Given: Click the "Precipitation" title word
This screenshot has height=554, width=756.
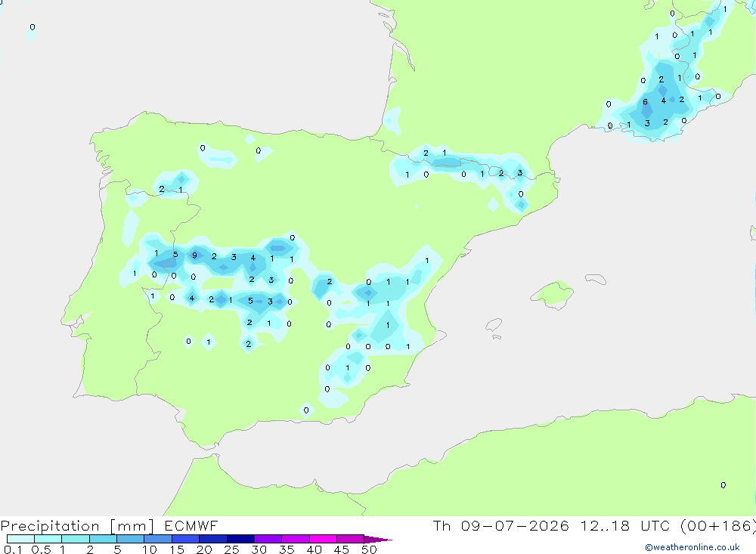Looking at the screenshot, I should pos(50,526).
